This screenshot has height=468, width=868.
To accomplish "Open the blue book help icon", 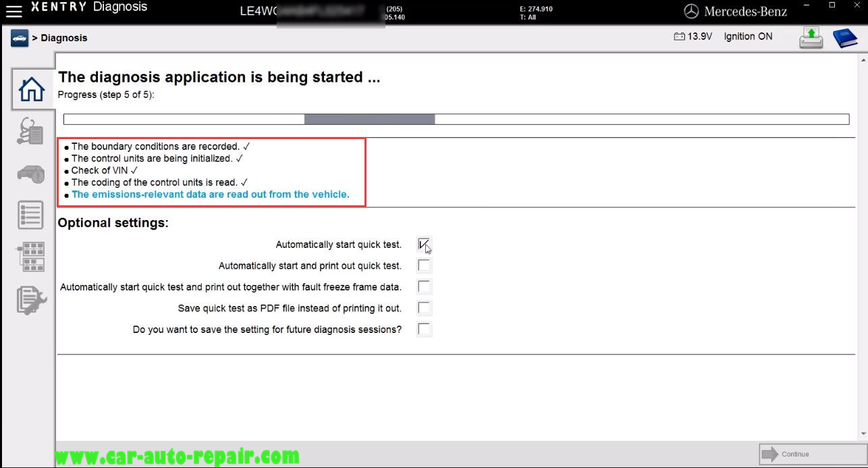I will pyautogui.click(x=844, y=38).
